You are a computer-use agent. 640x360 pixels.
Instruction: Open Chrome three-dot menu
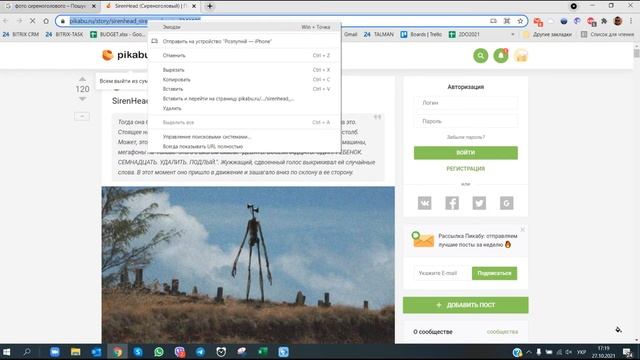[x=631, y=21]
